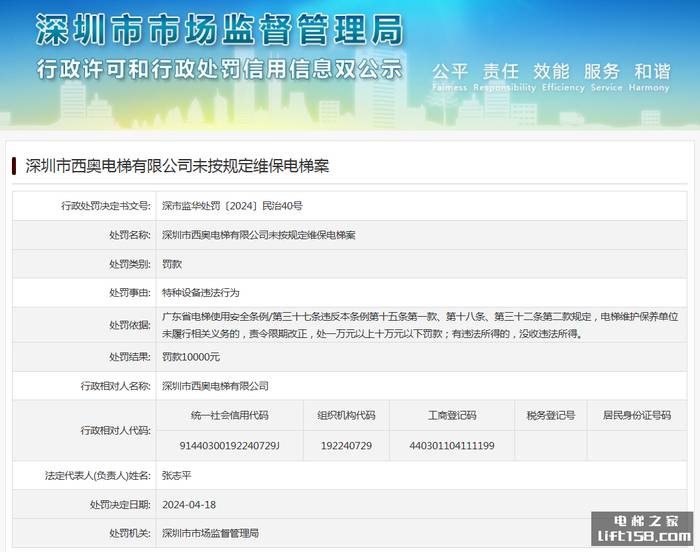Click the 居民身份证号码 column header
This screenshot has width=700, height=552.
[x=637, y=415]
